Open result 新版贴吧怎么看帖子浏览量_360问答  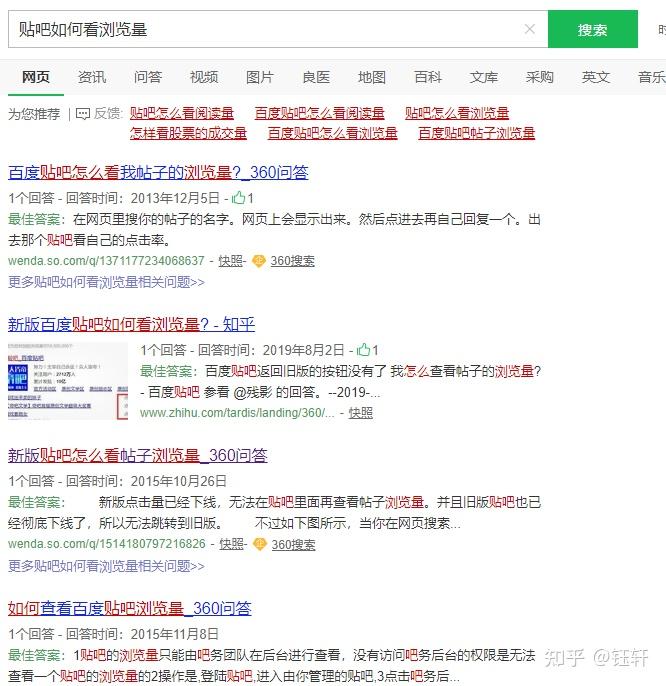click(x=137, y=456)
